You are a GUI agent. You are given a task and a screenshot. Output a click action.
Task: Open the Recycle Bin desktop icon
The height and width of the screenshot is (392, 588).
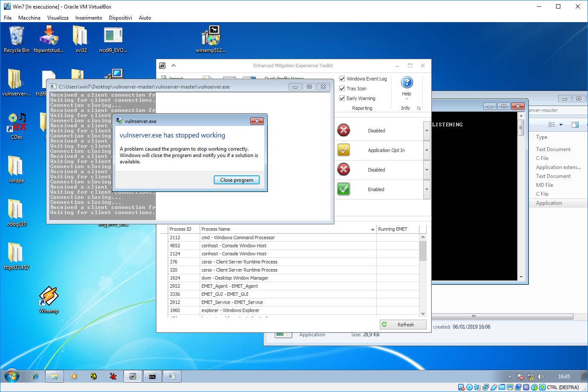pyautogui.click(x=17, y=39)
